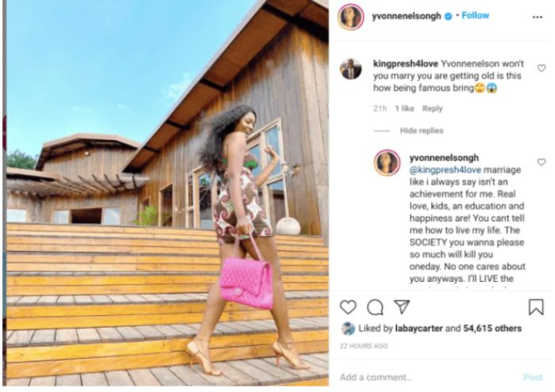The width and height of the screenshot is (555, 392).
Task: Collapse thread with Hide replies
Action: point(422,131)
